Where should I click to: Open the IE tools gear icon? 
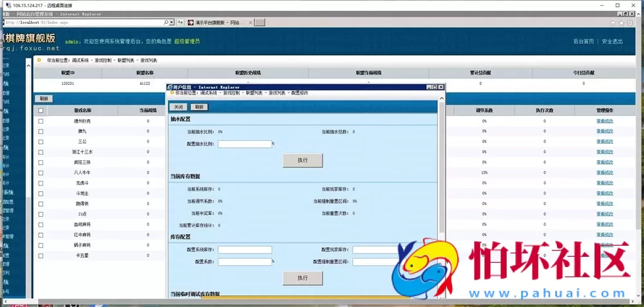[x=630, y=23]
